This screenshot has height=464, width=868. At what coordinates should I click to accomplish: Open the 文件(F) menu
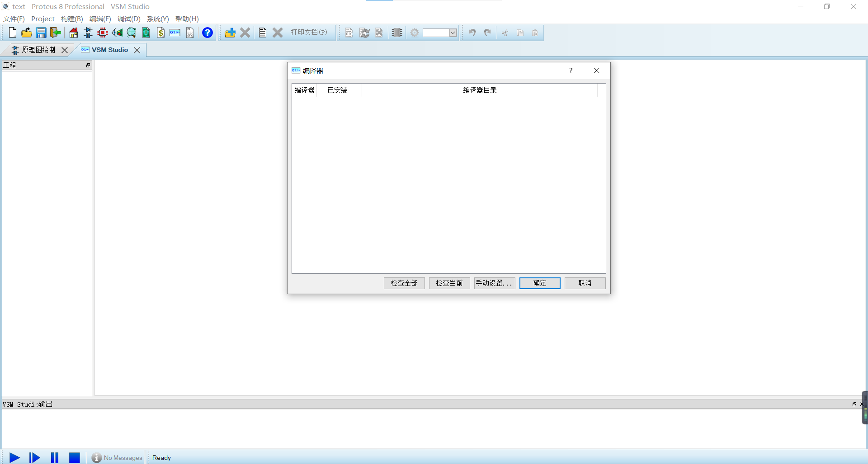click(14, 19)
